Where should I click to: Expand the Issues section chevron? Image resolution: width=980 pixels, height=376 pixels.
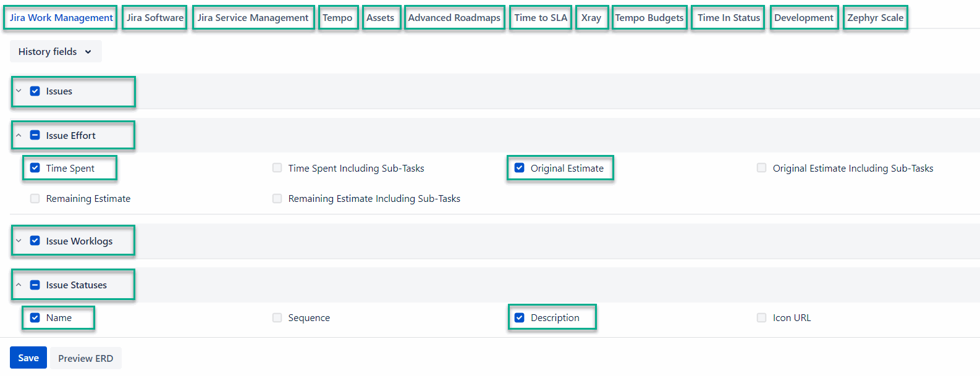coord(19,91)
